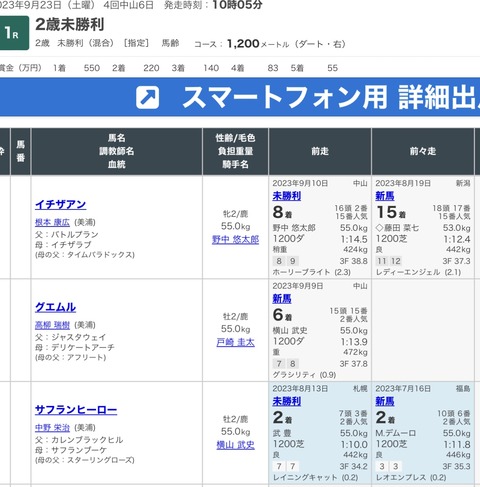Click dam text 母:デリケートアーチ

click(75, 347)
